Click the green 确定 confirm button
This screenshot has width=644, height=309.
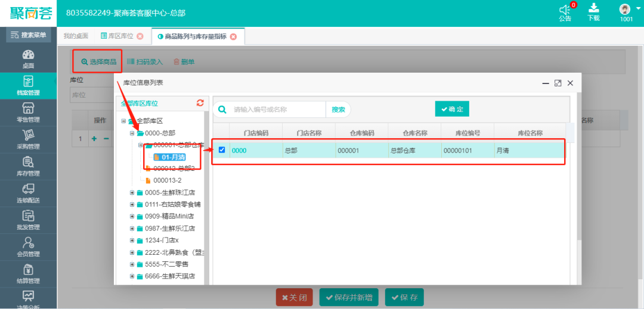pyautogui.click(x=452, y=109)
